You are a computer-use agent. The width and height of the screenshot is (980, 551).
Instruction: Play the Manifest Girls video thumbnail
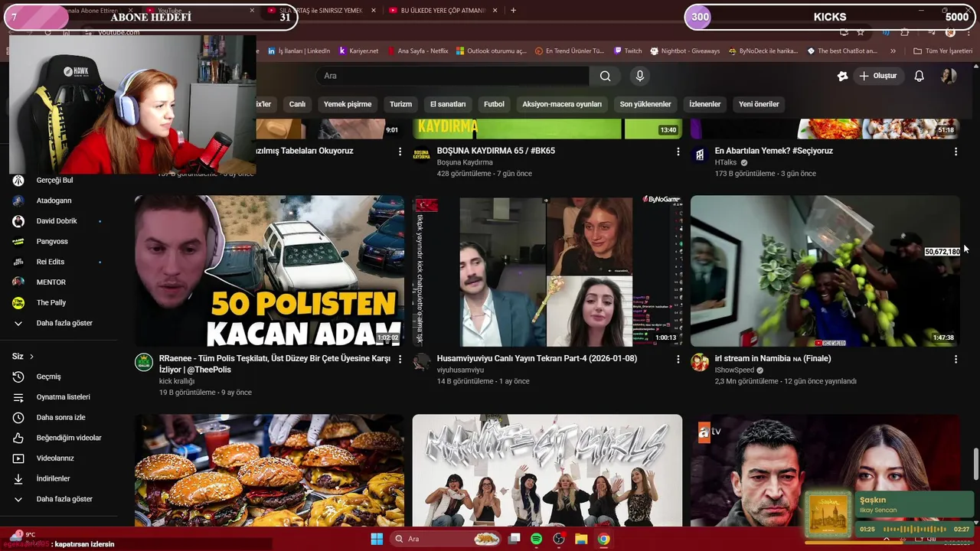[547, 471]
